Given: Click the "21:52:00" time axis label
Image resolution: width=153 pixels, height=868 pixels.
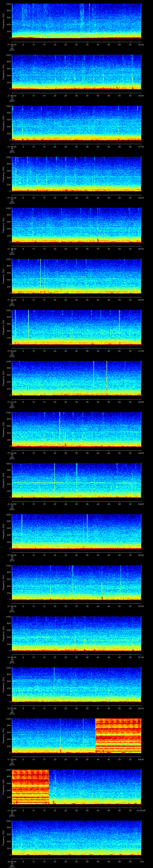Looking at the screenshot, I should click(x=12, y=453).
